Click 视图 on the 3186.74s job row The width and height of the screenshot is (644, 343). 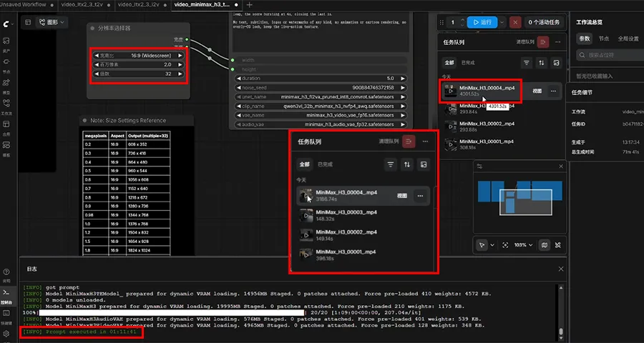pos(401,196)
